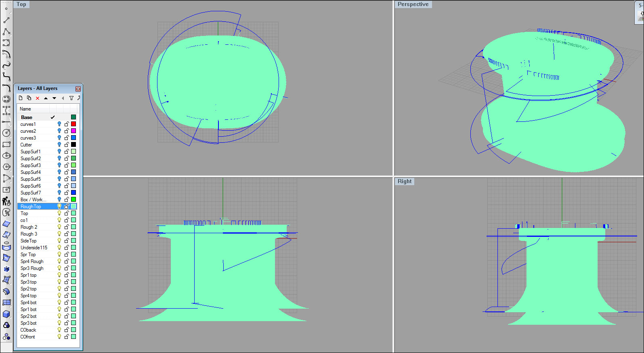Toggle visibility bulb for curves1 layer
The image size is (644, 353).
pyautogui.click(x=59, y=124)
